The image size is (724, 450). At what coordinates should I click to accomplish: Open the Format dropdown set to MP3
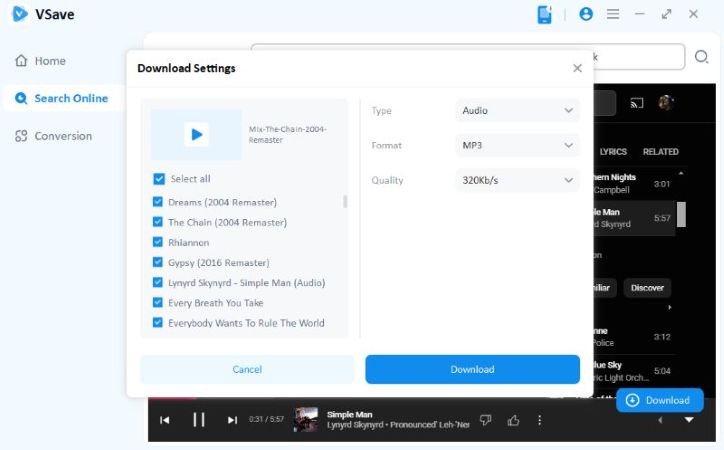[518, 145]
